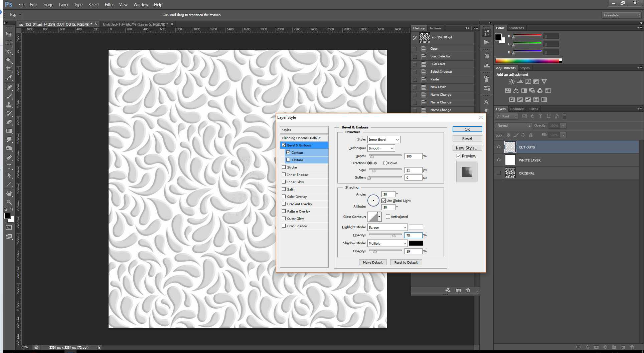The width and height of the screenshot is (644, 353).
Task: Select the Lasso tool
Action: pos(9,52)
